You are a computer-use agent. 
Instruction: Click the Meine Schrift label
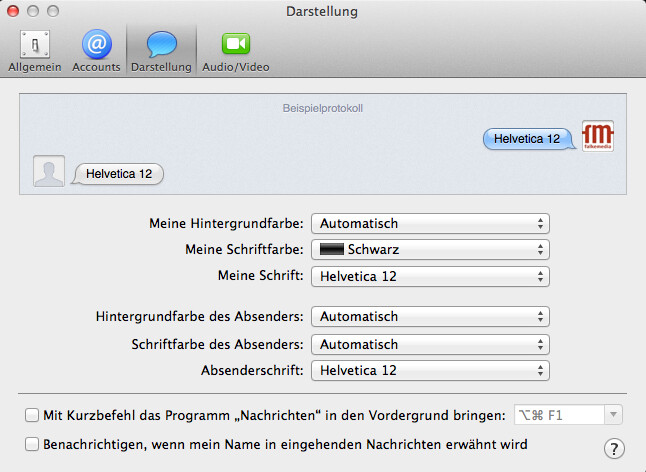click(261, 276)
